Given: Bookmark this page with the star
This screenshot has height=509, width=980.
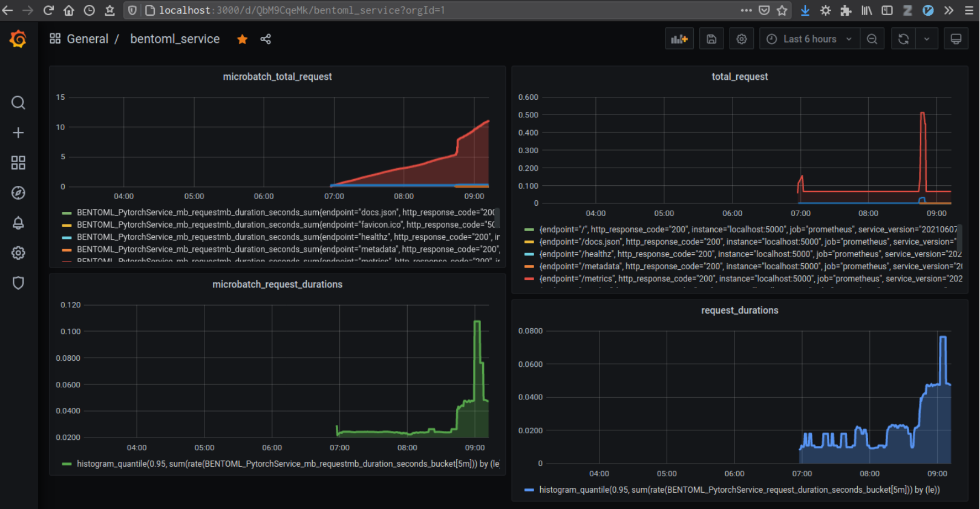Looking at the screenshot, I should point(782,10).
